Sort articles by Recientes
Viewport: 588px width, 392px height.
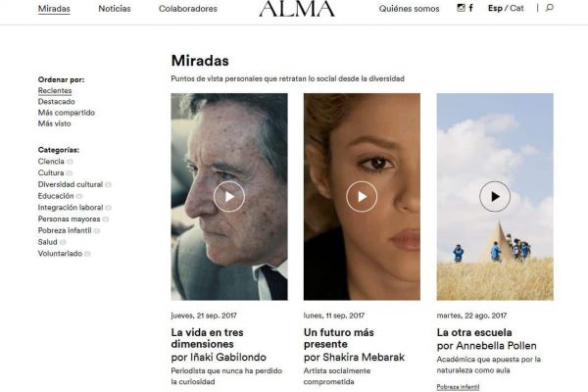click(x=55, y=90)
